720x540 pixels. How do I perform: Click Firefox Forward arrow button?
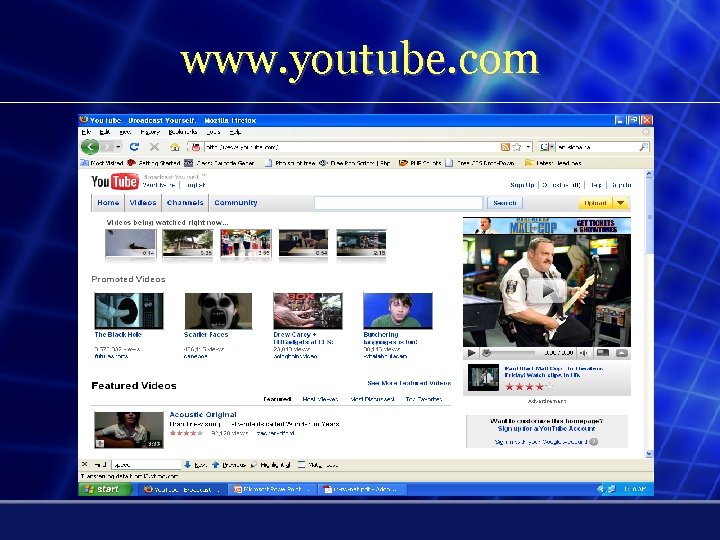(x=107, y=147)
